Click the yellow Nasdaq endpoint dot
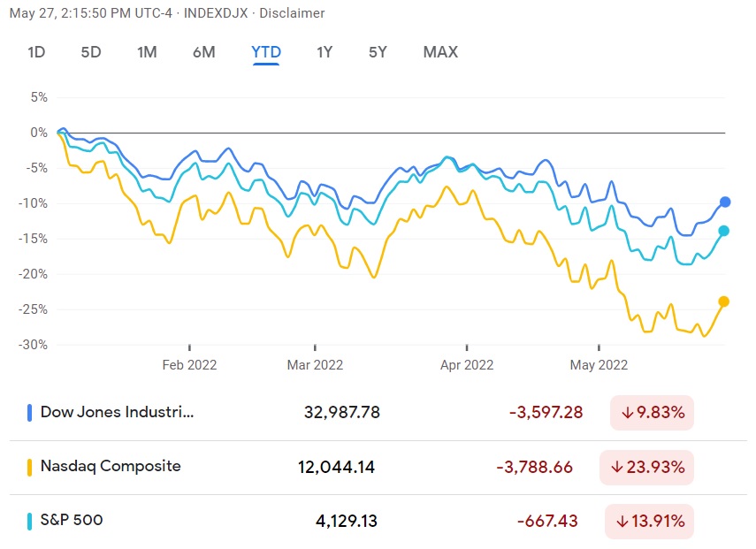Viewport: 756px width, 549px height. [x=724, y=301]
